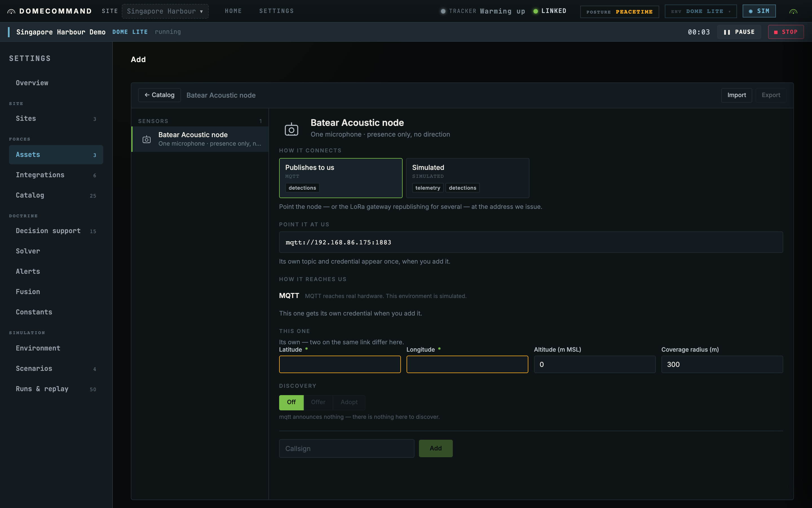The image size is (812, 508).
Task: Click the Batear Acoustic node breadcrumb text
Action: tap(221, 95)
